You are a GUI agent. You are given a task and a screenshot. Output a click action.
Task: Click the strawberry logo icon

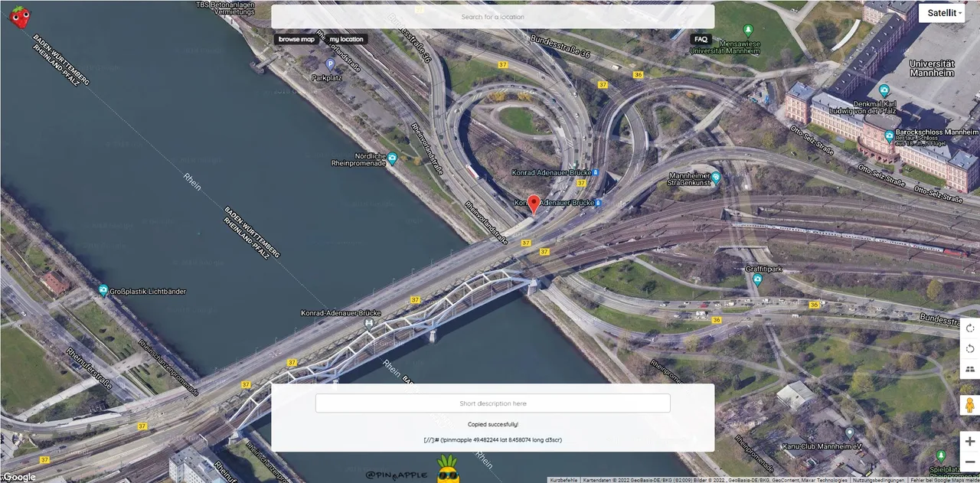[20, 16]
